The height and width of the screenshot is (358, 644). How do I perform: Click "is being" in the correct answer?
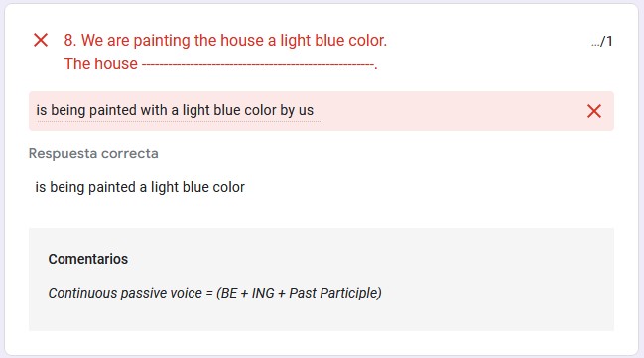(x=60, y=188)
